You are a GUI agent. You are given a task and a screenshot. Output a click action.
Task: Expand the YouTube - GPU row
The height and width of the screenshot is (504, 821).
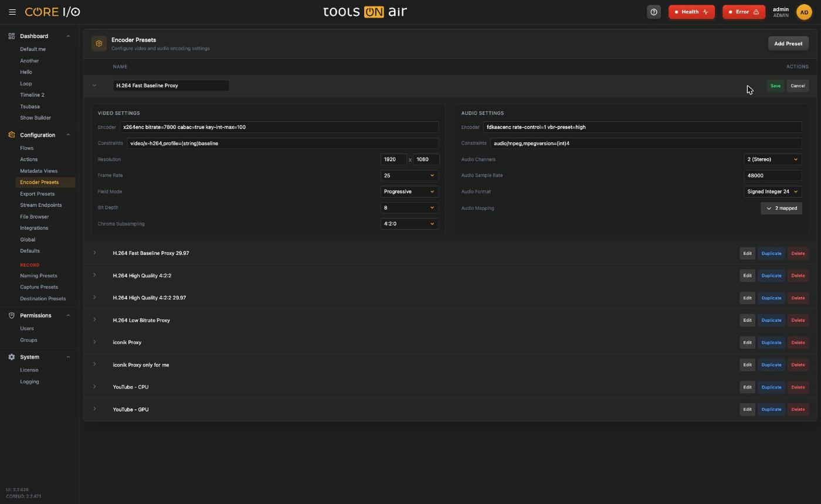pyautogui.click(x=94, y=409)
